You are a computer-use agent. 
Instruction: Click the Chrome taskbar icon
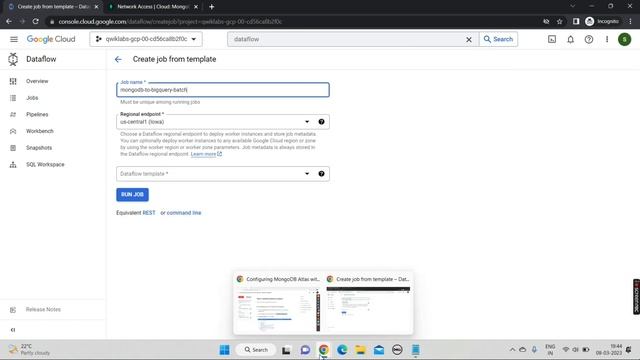point(324,350)
